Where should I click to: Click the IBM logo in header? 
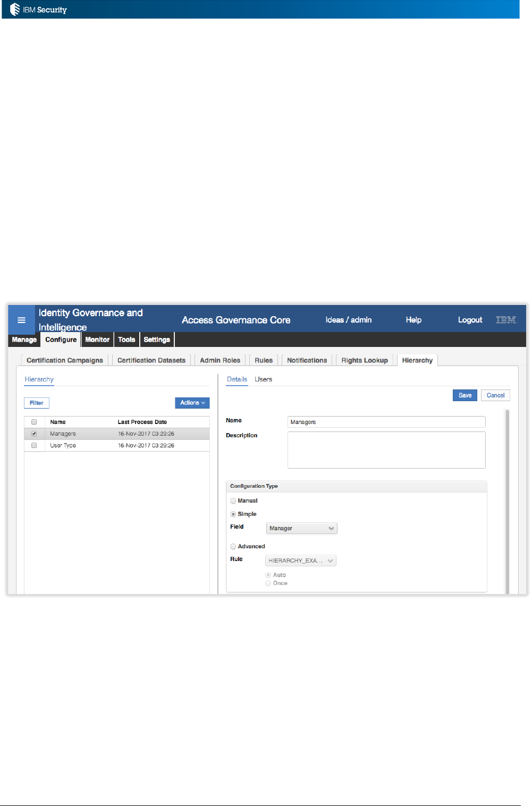(x=505, y=320)
